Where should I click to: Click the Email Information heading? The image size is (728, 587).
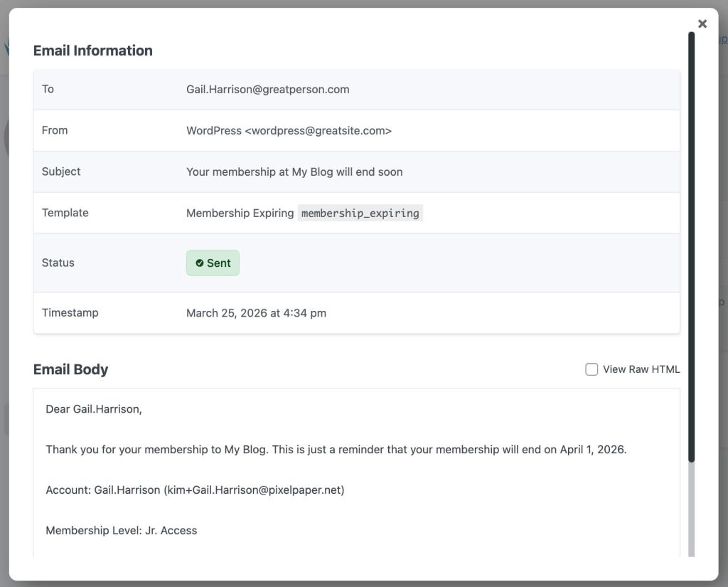pyautogui.click(x=92, y=51)
